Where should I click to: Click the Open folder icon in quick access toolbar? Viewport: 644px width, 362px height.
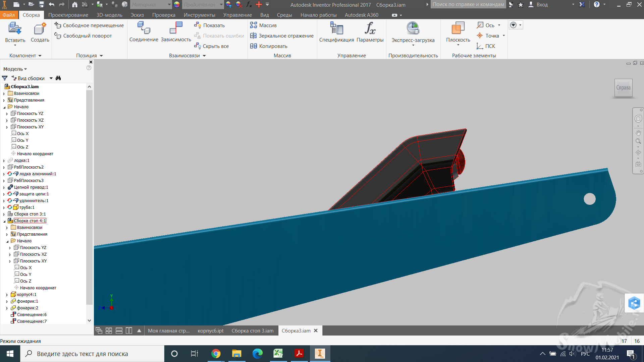(31, 4)
